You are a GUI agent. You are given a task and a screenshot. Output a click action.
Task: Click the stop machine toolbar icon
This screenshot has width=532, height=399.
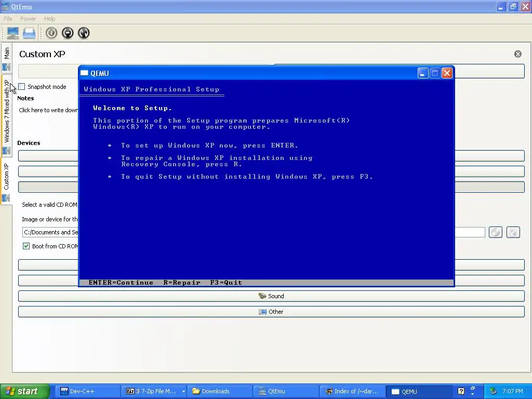pyautogui.click(x=68, y=33)
